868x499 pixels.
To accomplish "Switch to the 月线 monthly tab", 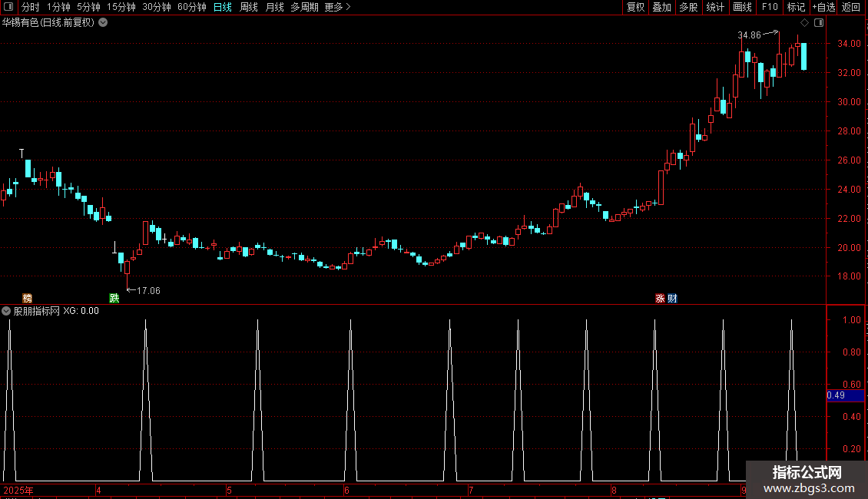I will [x=274, y=7].
